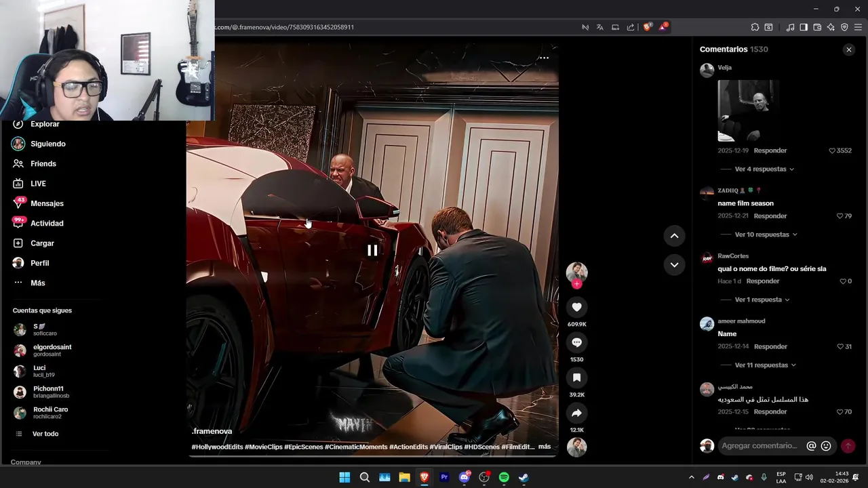Open Brave Leo AI sparkle icon
The image size is (868, 488).
pyautogui.click(x=831, y=27)
